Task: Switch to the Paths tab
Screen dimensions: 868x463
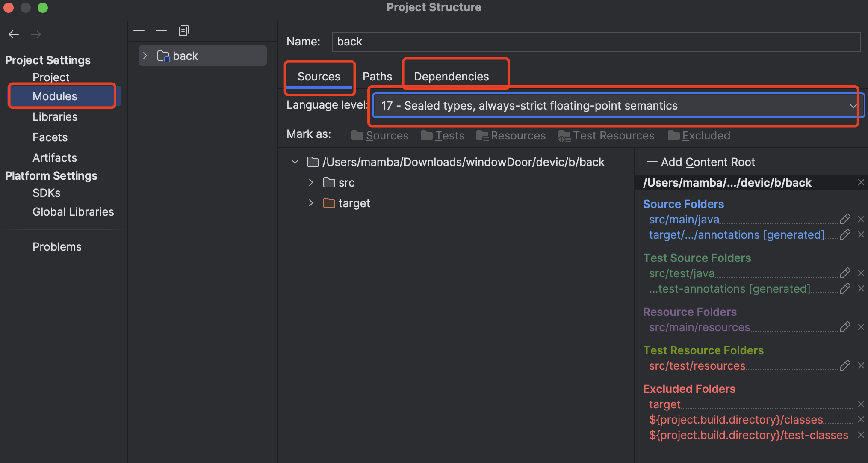Action: (377, 77)
